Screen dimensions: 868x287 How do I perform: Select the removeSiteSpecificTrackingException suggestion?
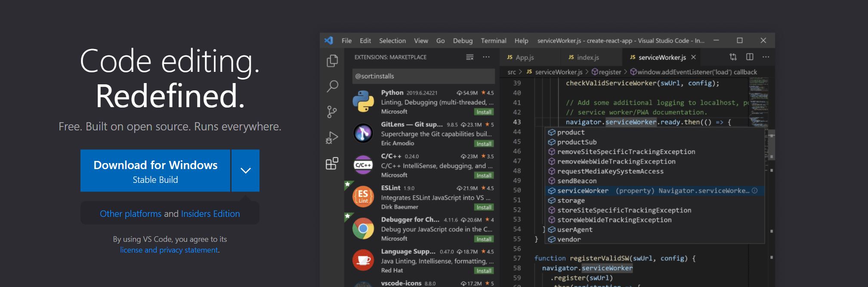655,152
